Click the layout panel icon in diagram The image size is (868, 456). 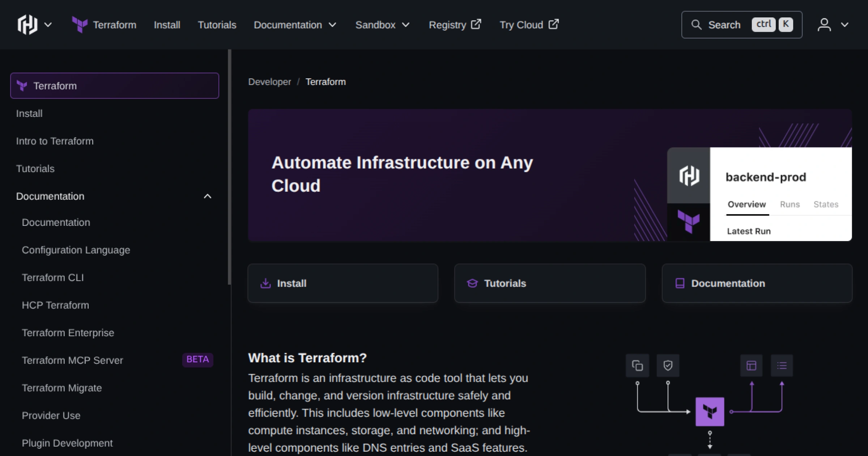click(751, 366)
